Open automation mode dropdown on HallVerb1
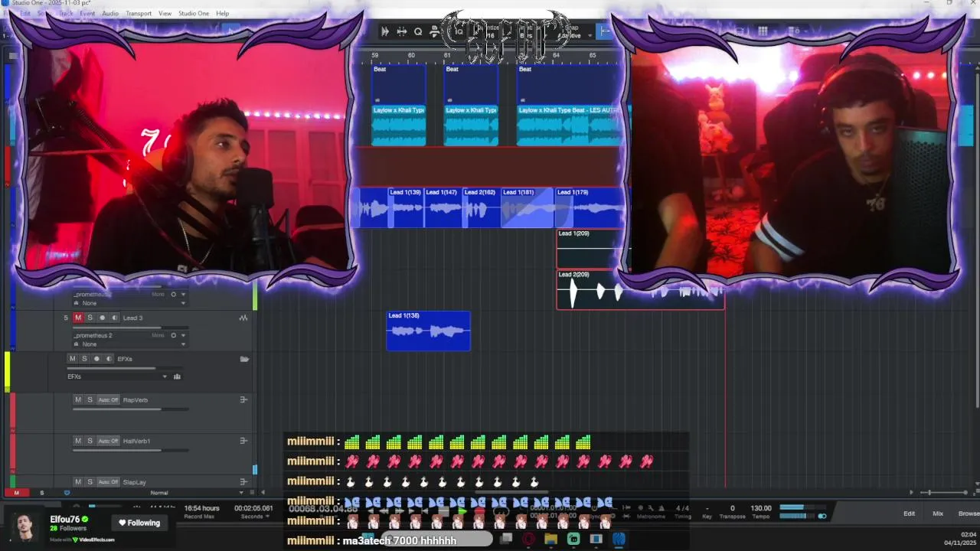The width and height of the screenshot is (980, 551). click(109, 441)
